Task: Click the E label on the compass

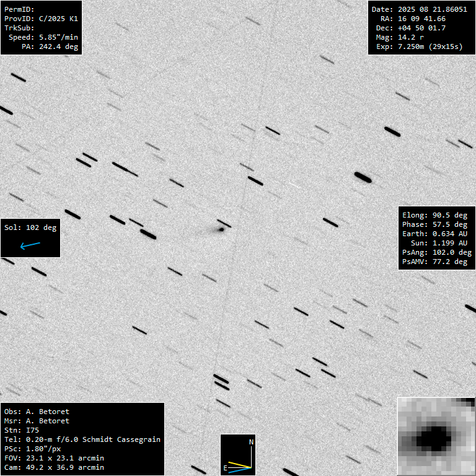Action: pos(225,469)
